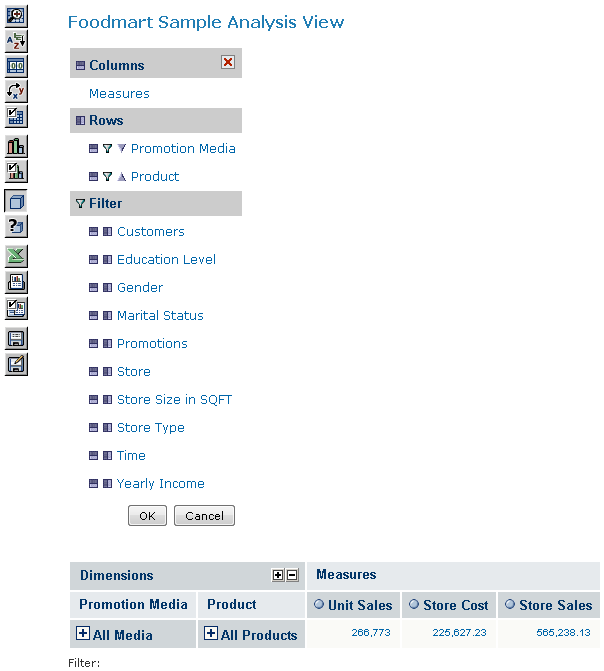Move Product to filter funnel icon
604x671 pixels.
click(x=107, y=176)
